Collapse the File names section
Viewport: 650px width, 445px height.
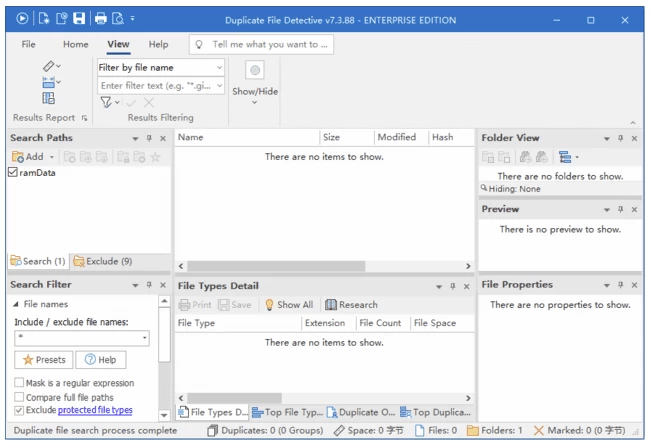pos(16,304)
